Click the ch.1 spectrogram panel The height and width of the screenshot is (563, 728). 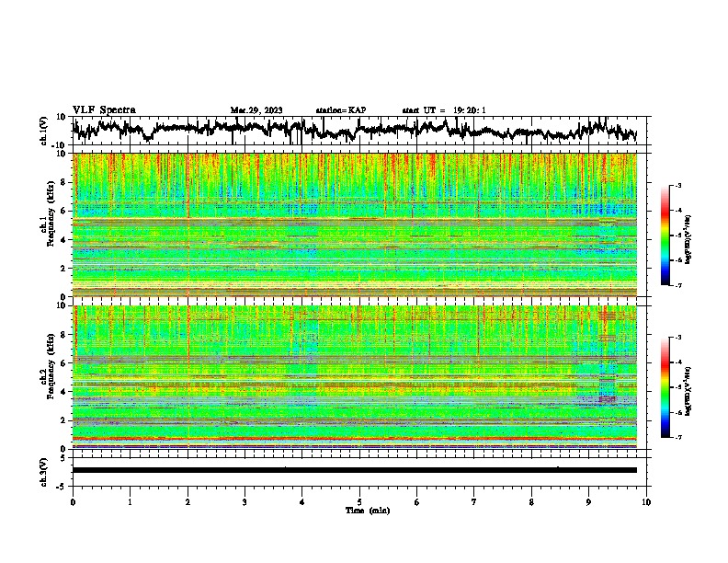tap(355, 224)
